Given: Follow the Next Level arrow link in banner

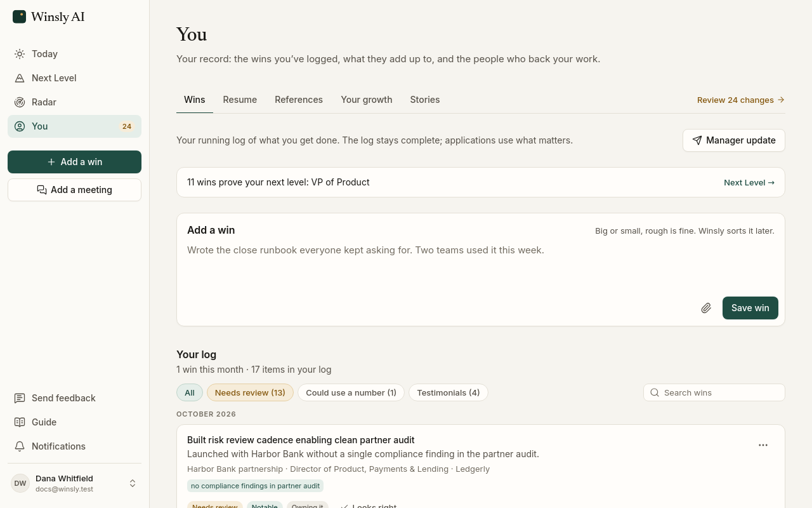Looking at the screenshot, I should [749, 182].
